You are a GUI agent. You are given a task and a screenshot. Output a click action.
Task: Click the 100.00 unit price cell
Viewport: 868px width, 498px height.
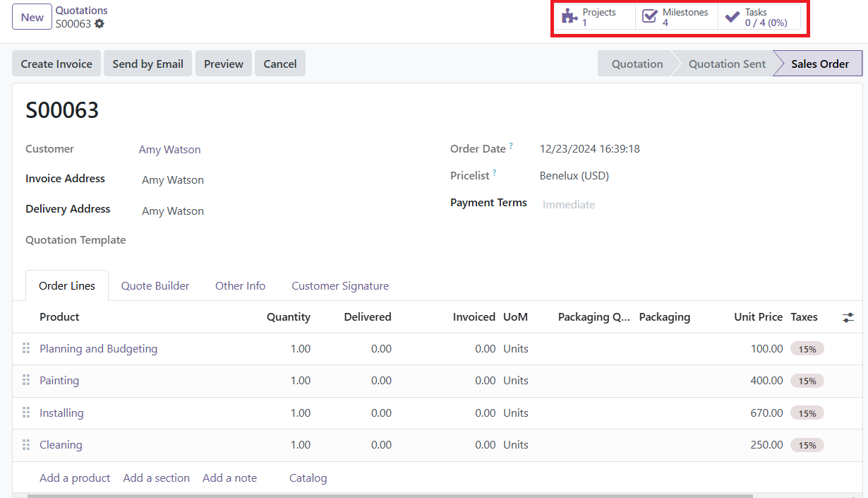click(x=766, y=348)
